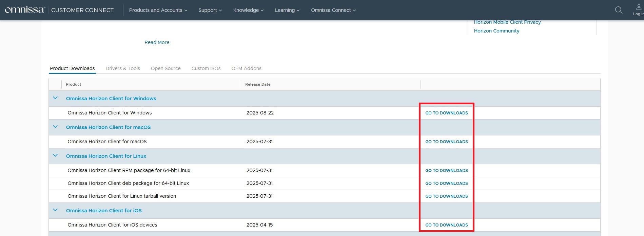Open the Knowledge dropdown
This screenshot has width=644, height=236.
click(248, 10)
